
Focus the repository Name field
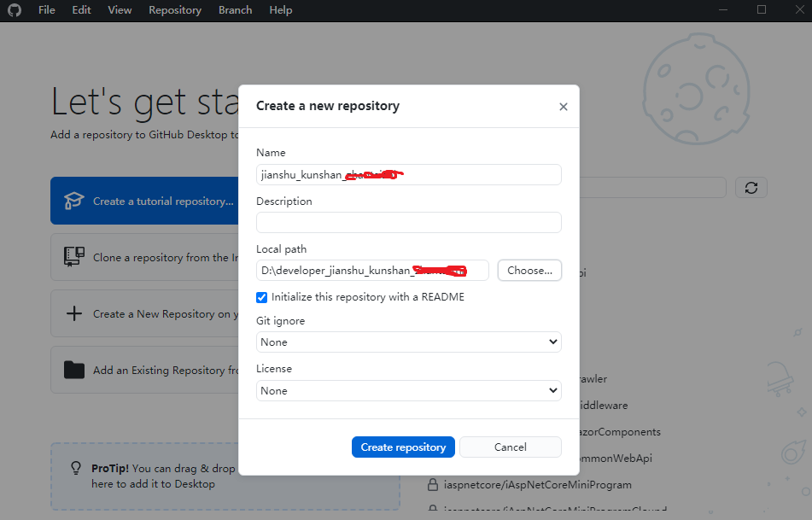[x=409, y=174]
